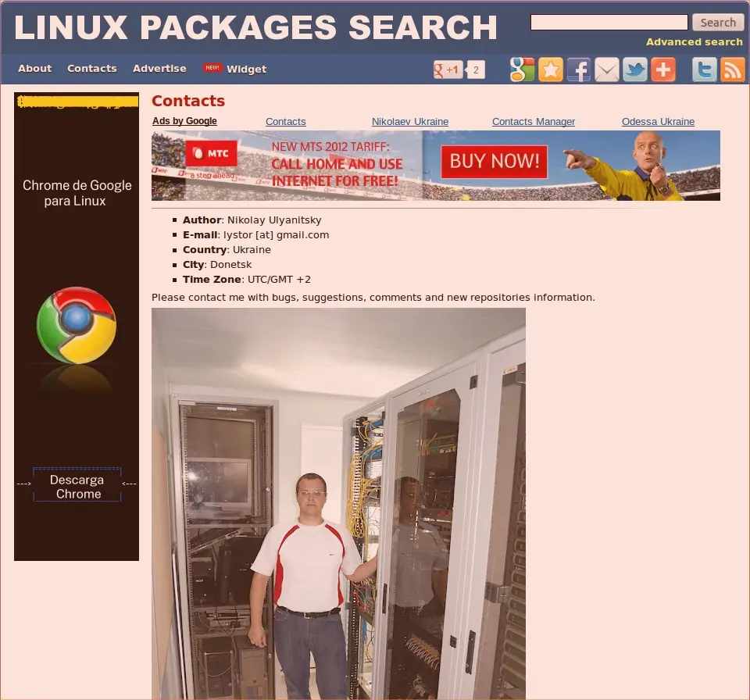The image size is (750, 700).
Task: Click the Contacts page heading
Action: tap(188, 101)
